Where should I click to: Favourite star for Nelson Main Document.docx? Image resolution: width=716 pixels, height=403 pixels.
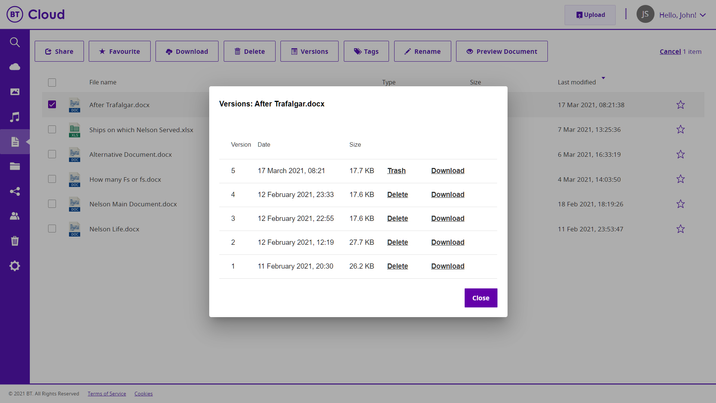point(680,204)
